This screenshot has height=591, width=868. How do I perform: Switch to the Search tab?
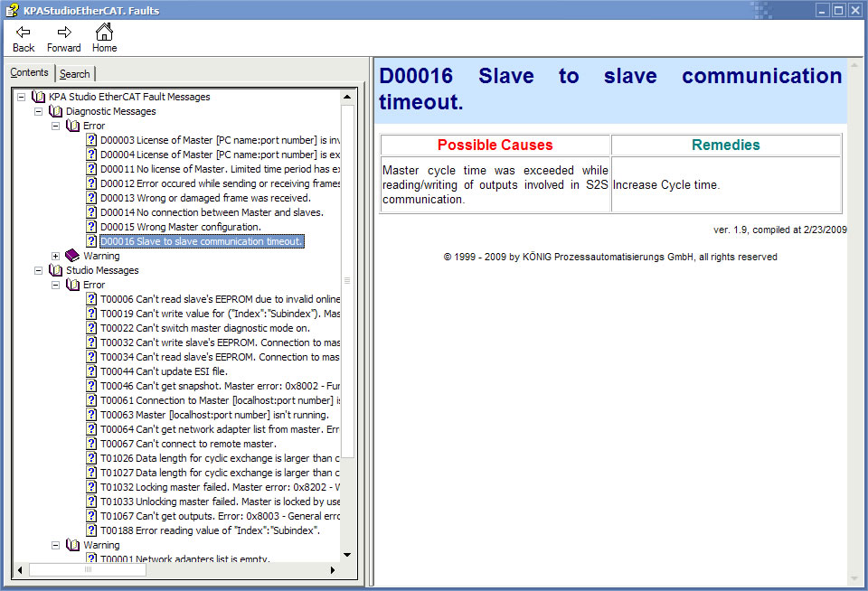(74, 74)
